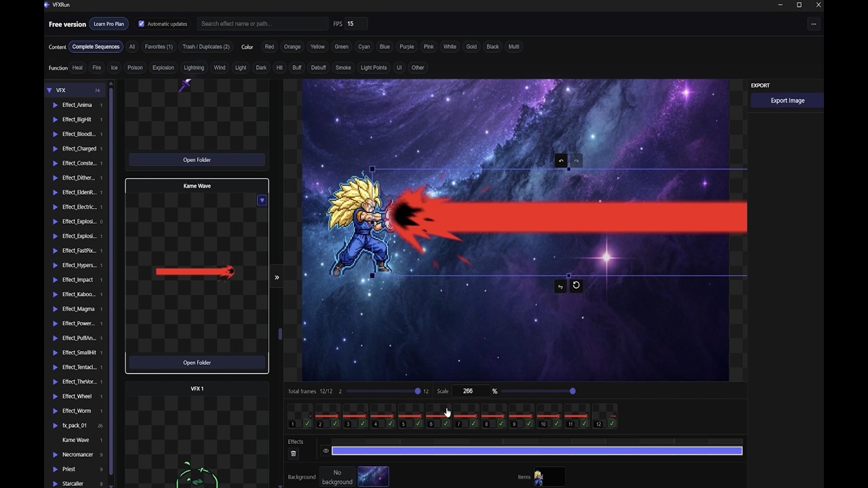The height and width of the screenshot is (488, 868).
Task: Filter effects by Purple color
Action: tap(407, 47)
